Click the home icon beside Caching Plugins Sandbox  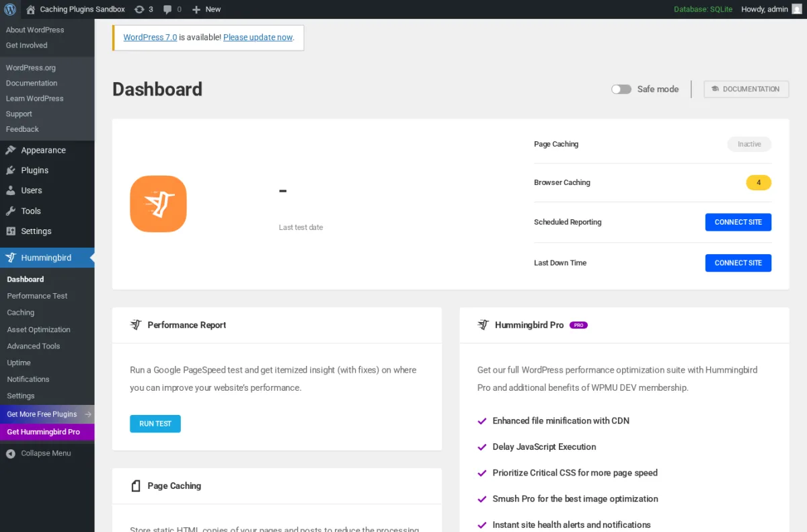30,9
